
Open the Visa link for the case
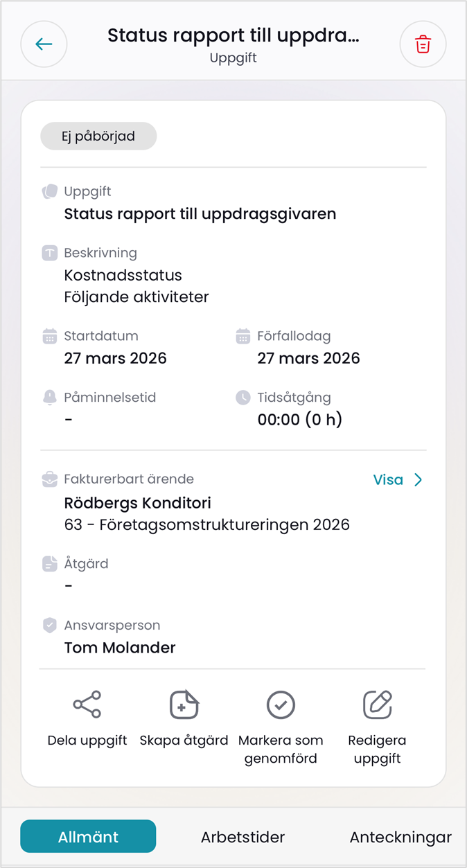pyautogui.click(x=388, y=480)
